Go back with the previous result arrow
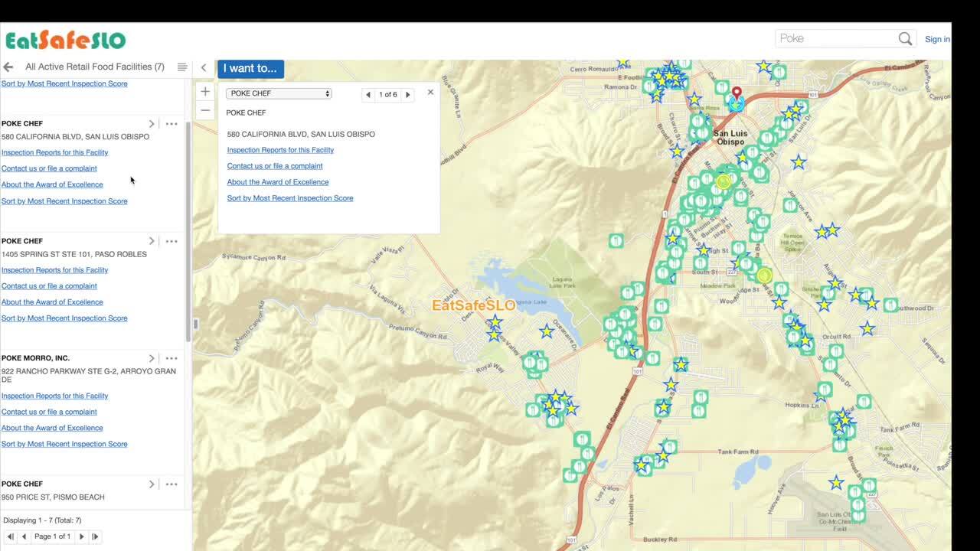 (x=368, y=94)
